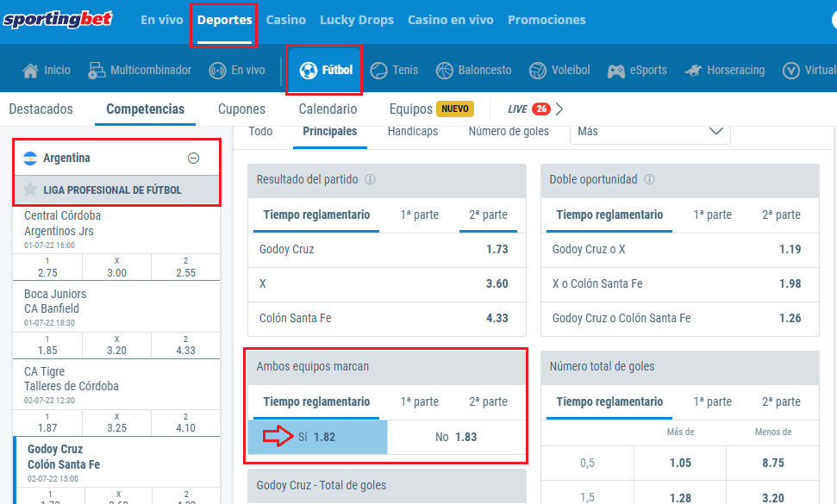Open the Lucky Drops menu
837x504 pixels.
pyautogui.click(x=357, y=21)
